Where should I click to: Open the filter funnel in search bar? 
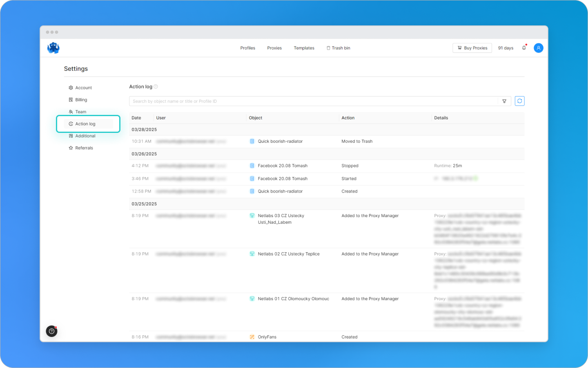(x=504, y=101)
